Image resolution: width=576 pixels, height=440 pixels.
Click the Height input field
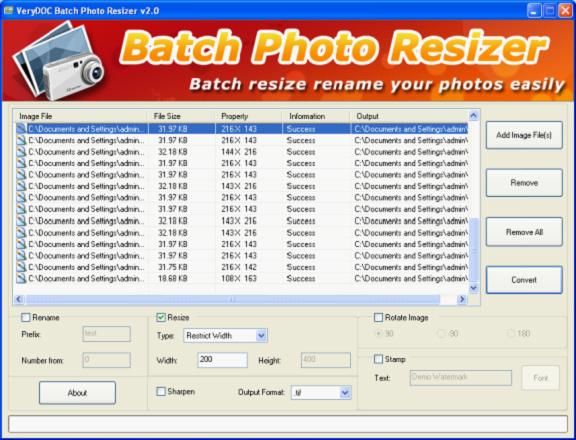(x=326, y=360)
